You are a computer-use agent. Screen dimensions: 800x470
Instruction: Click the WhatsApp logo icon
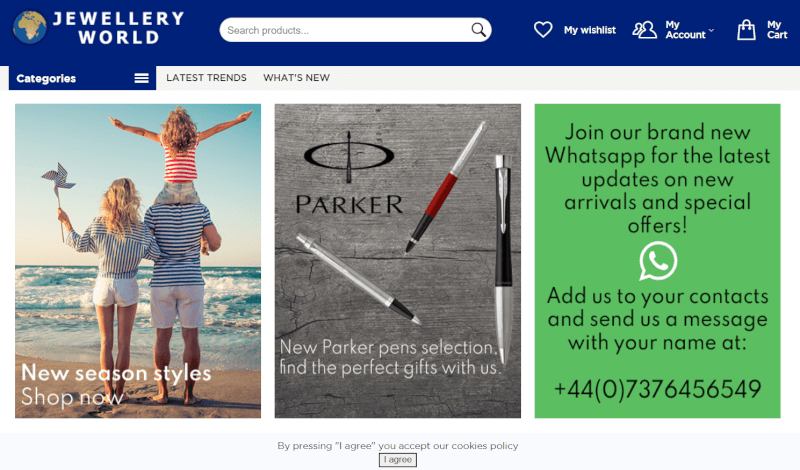point(658,261)
